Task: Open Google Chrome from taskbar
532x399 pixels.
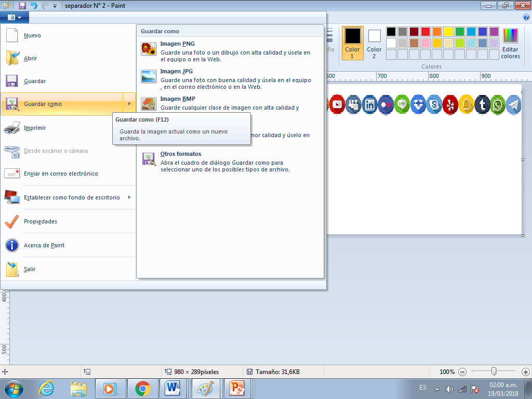Action: pos(143,389)
